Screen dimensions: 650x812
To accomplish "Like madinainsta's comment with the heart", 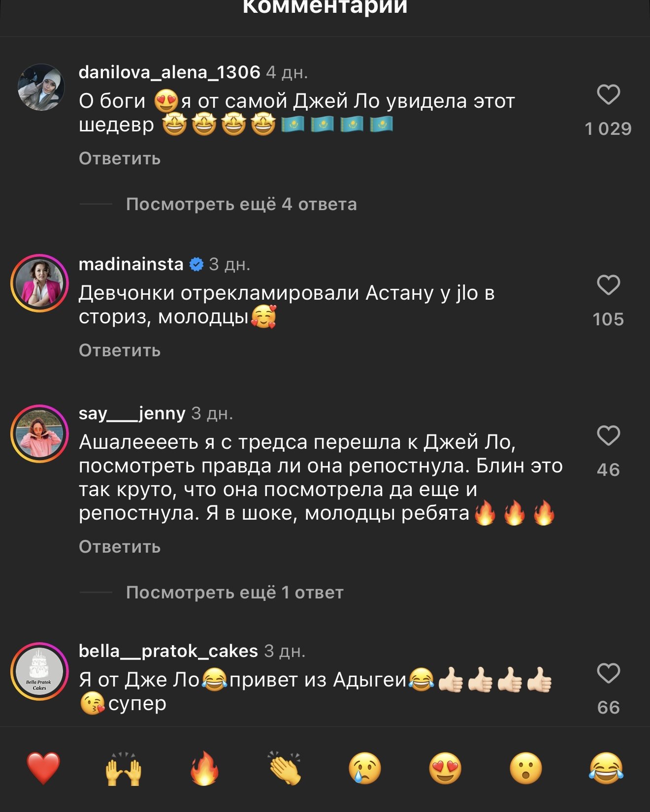I will 608,285.
